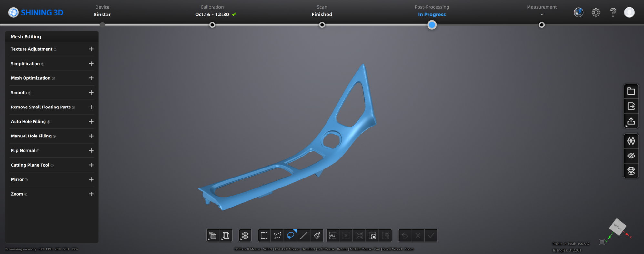Select the paint brush selection tool
Image resolution: width=644 pixels, height=254 pixels.
(317, 236)
